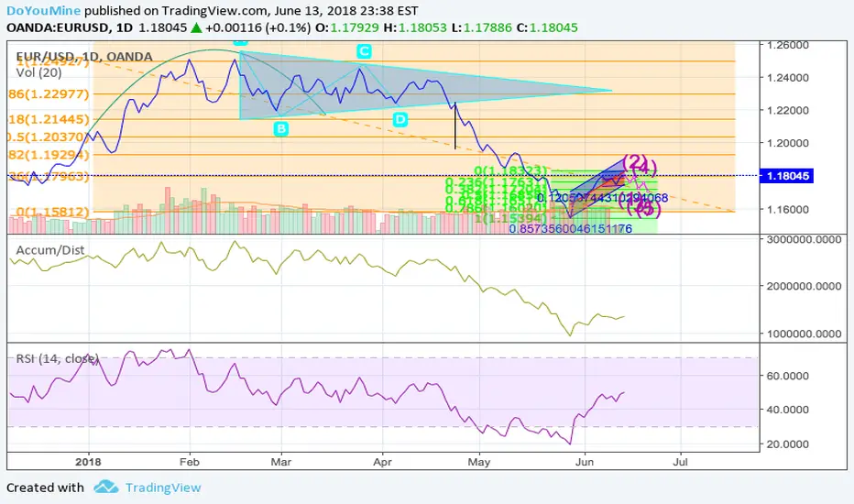Click the Feb label on time axis
The image size is (854, 504).
190,462
